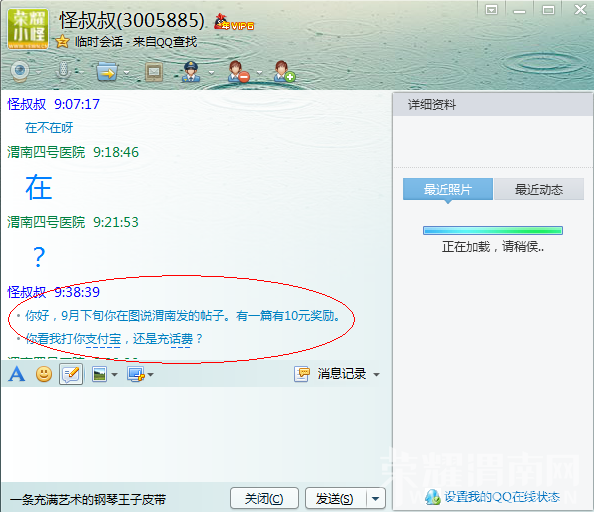Click the 发送(S) send button

point(335,498)
